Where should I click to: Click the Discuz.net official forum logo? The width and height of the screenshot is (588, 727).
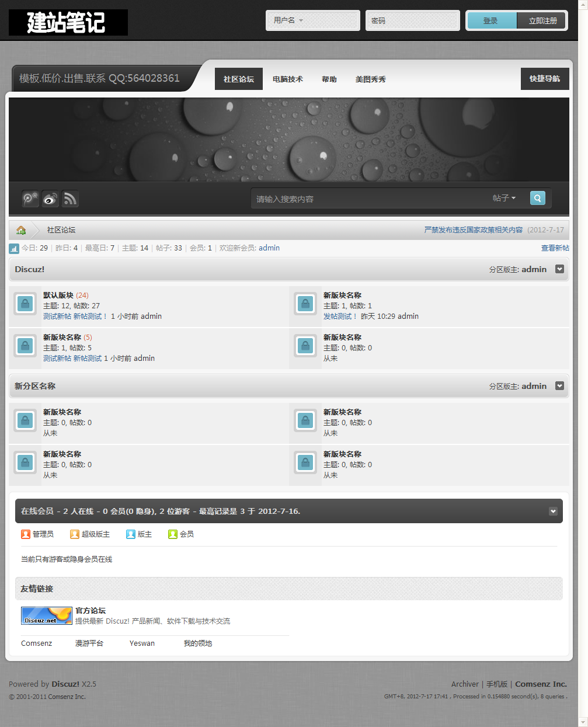pos(46,615)
